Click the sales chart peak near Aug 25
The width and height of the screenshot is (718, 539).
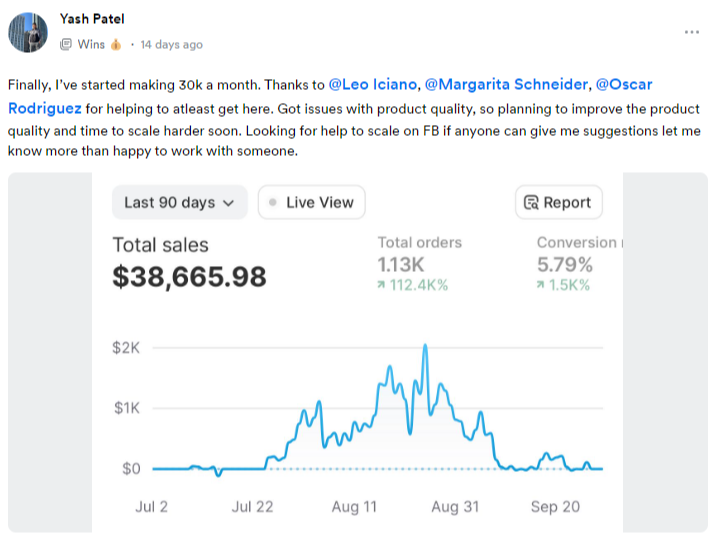(426, 346)
